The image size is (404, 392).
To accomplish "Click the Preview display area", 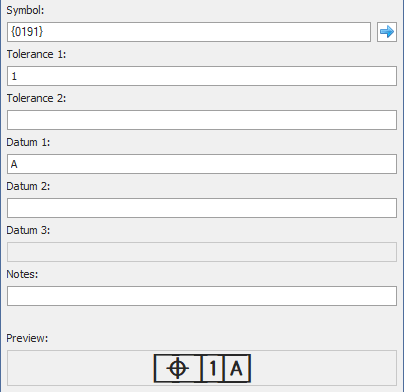I will click(202, 368).
